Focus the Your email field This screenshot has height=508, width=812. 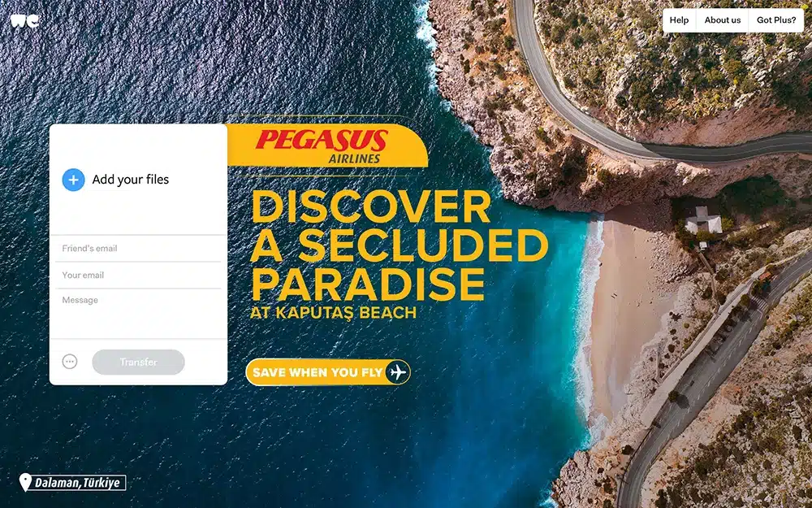pyautogui.click(x=138, y=276)
